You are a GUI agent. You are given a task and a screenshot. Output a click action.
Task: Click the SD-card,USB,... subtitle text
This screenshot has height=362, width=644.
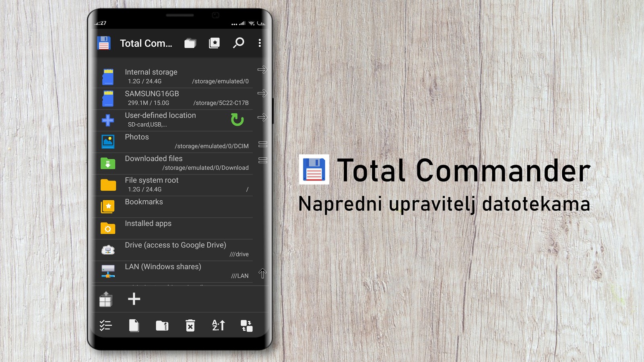(x=147, y=125)
